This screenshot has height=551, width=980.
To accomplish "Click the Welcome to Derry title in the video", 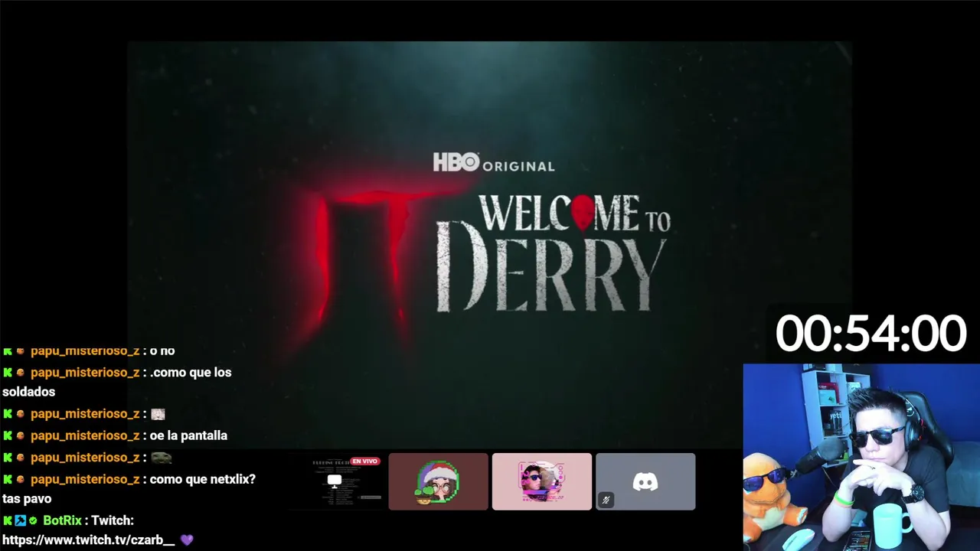I will tap(553, 253).
